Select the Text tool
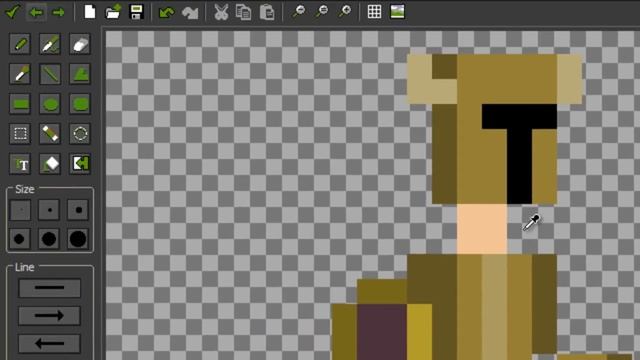Image resolution: width=640 pixels, height=360 pixels. 20,164
